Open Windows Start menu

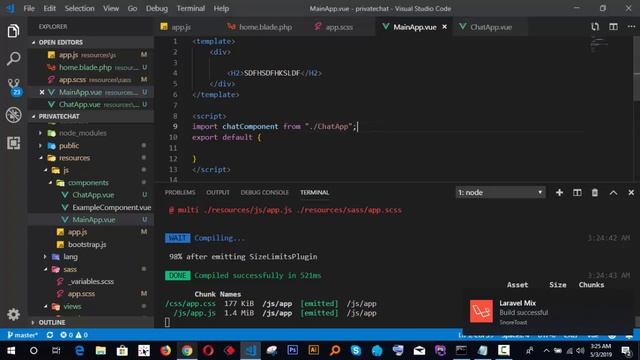[11, 351]
